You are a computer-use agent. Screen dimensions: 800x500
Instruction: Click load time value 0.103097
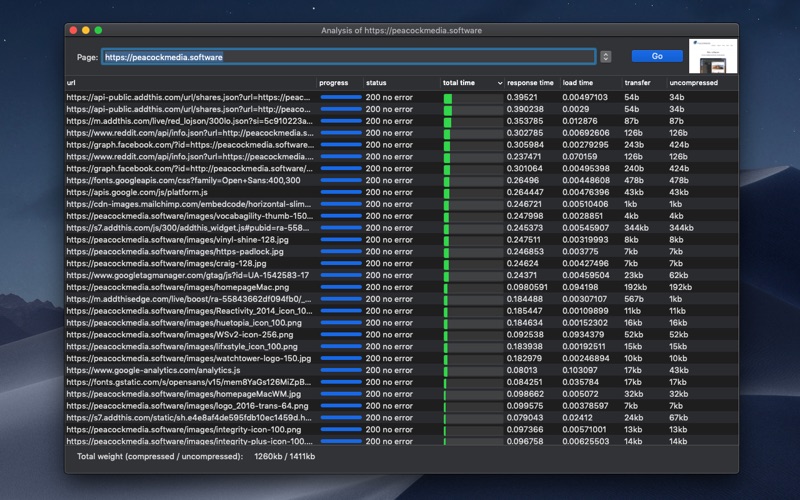580,370
